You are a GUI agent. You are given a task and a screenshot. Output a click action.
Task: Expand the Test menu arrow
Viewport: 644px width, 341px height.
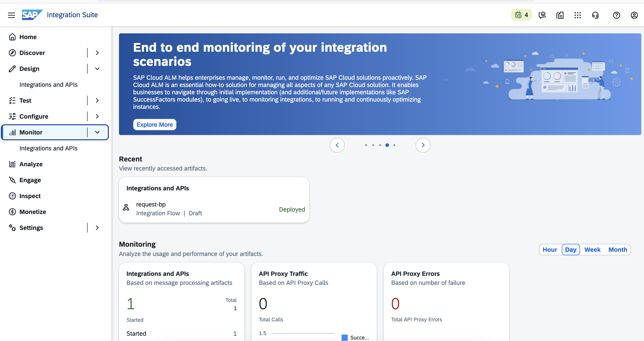coord(97,101)
